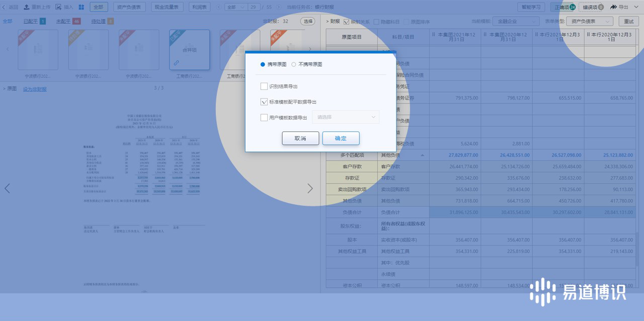Click the 插入 insert image icon

tap(58, 7)
